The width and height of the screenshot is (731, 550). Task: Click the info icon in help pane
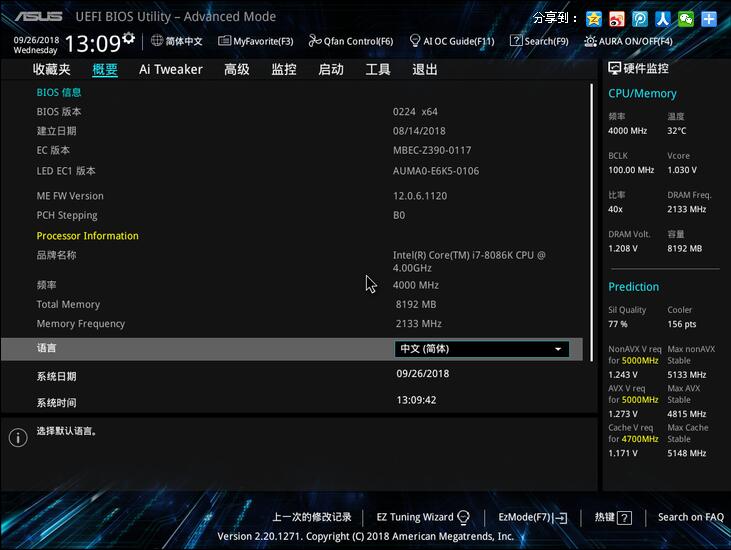(x=18, y=438)
